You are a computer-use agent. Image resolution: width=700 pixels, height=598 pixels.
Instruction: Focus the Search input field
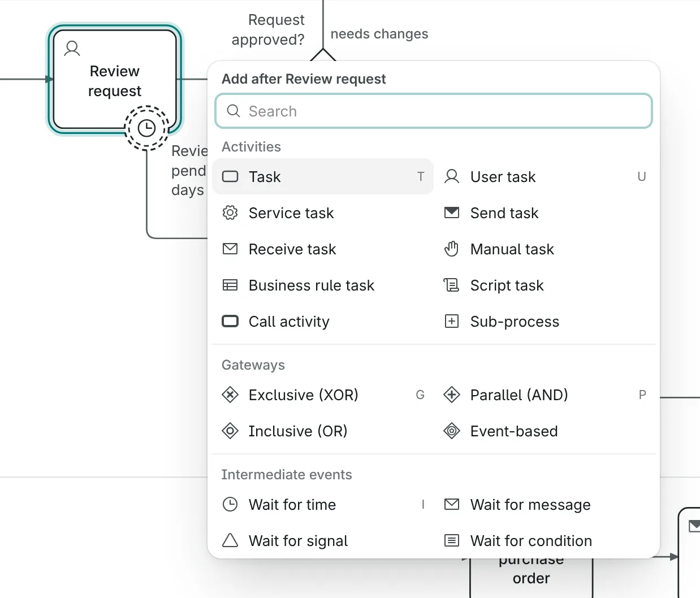coord(434,111)
